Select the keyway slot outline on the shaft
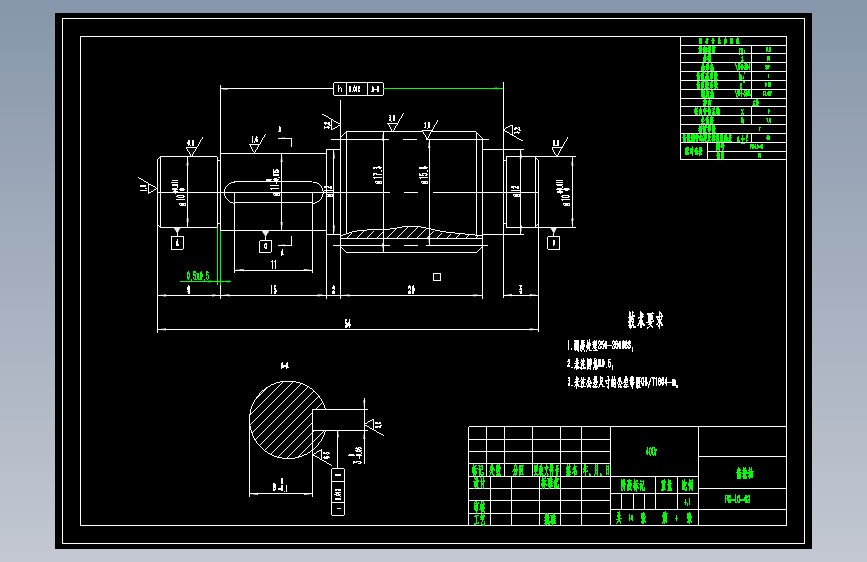The height and width of the screenshot is (562, 867). [x=274, y=192]
